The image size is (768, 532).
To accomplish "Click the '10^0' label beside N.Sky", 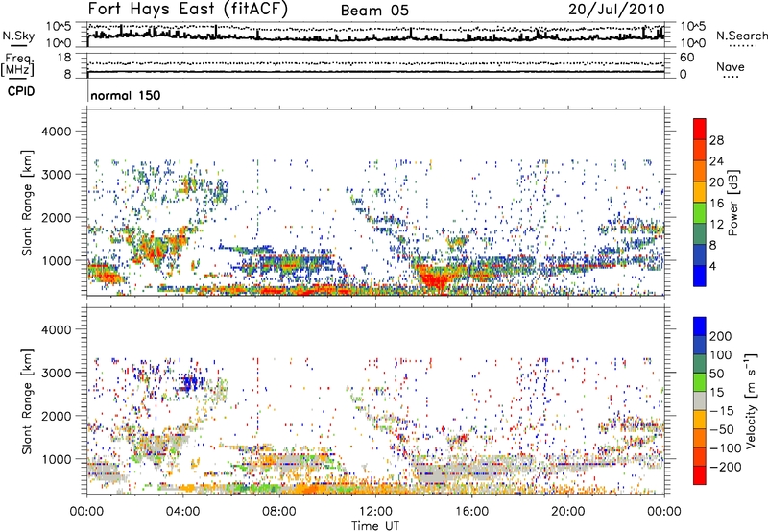I will (x=59, y=43).
